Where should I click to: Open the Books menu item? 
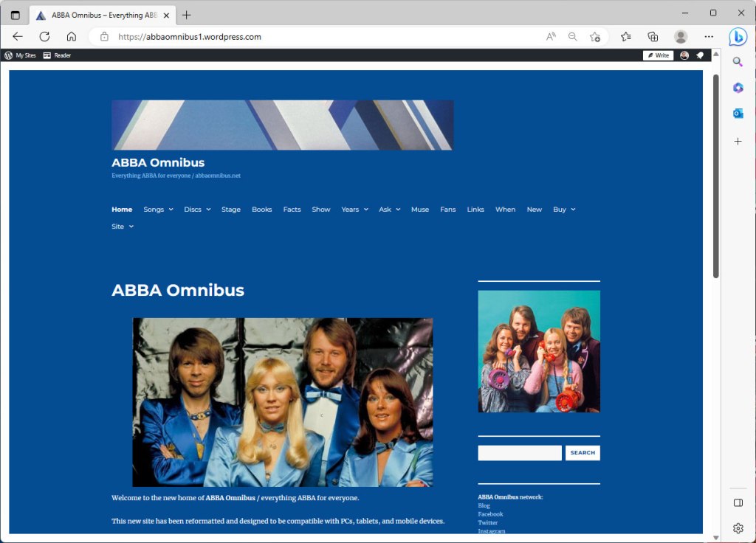pos(262,210)
